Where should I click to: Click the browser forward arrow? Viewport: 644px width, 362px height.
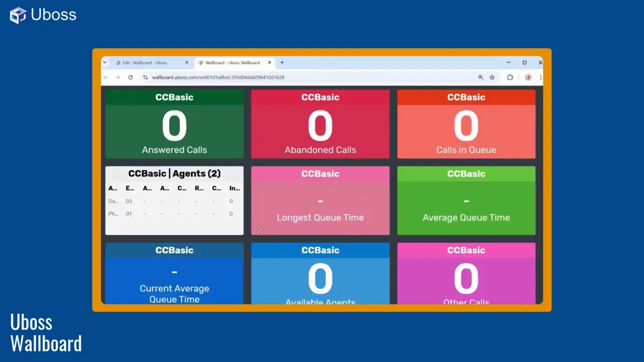click(118, 77)
